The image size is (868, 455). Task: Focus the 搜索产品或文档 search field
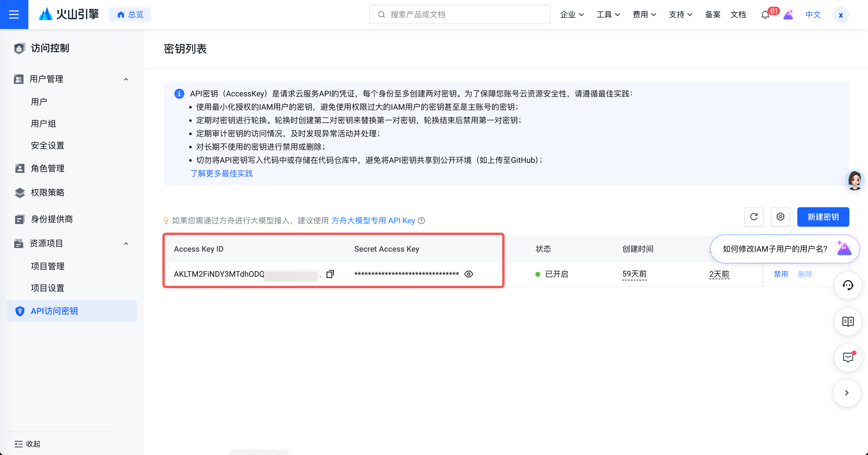click(460, 15)
